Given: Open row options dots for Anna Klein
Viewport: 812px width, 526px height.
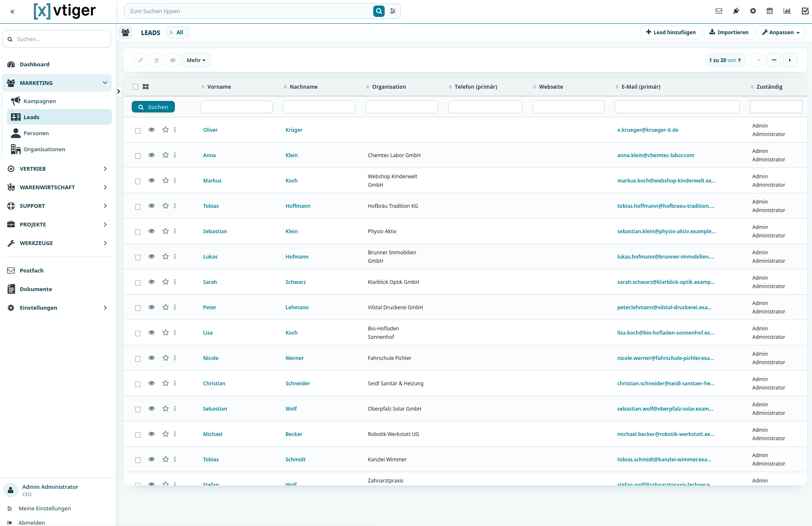Looking at the screenshot, I should coord(175,155).
